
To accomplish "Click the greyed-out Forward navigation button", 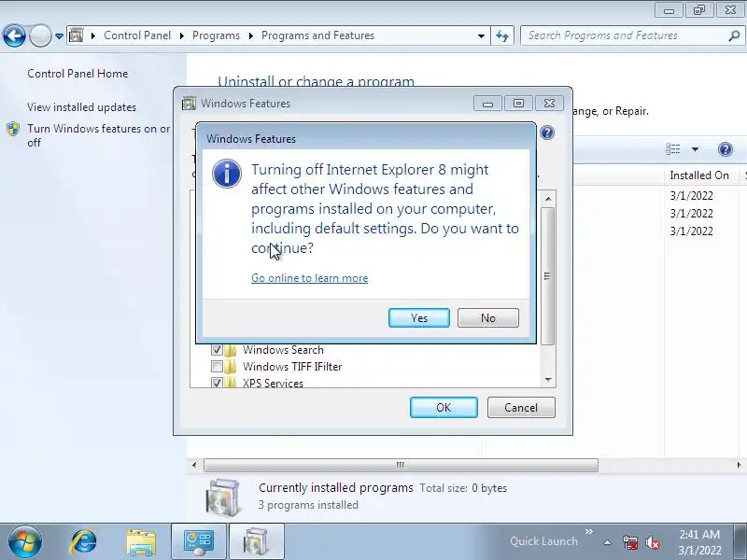I will tap(40, 35).
